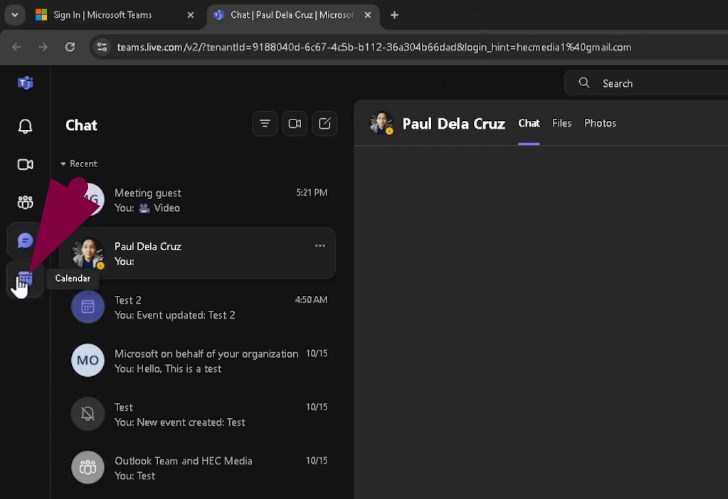Open the Activity bell in sidebar
Image resolution: width=728 pixels, height=499 pixels.
click(x=25, y=126)
